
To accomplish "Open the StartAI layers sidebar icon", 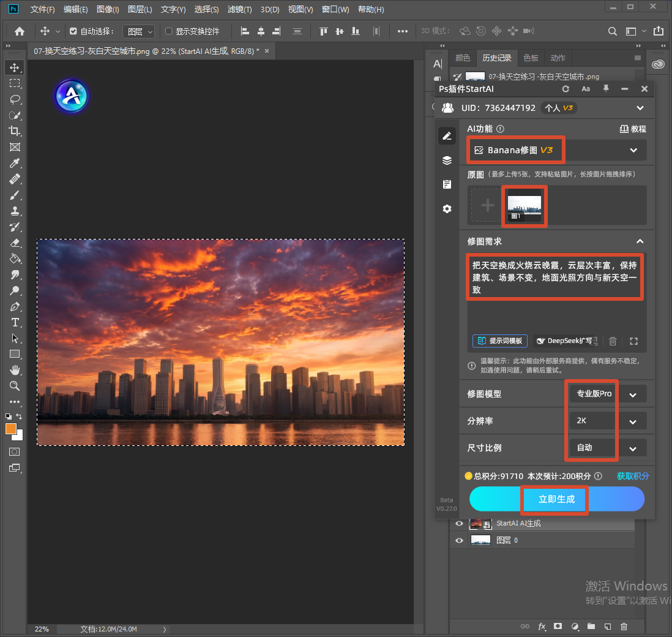I will click(x=447, y=160).
